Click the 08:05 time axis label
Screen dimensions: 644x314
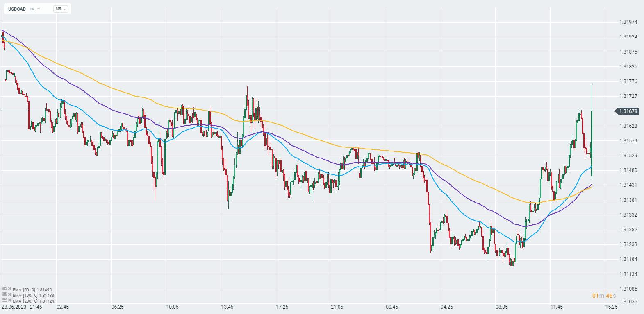(501, 307)
